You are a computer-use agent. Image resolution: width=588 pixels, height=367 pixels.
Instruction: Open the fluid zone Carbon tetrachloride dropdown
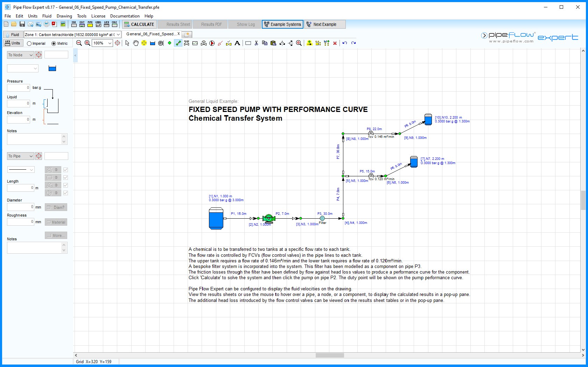pyautogui.click(x=118, y=34)
